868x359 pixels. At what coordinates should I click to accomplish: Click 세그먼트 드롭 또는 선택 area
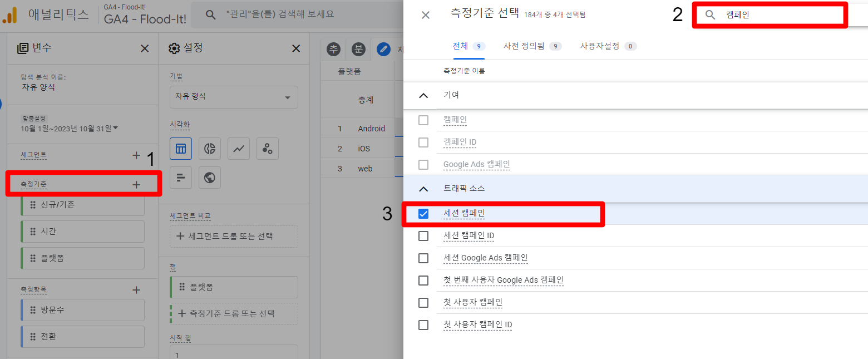[x=234, y=236]
